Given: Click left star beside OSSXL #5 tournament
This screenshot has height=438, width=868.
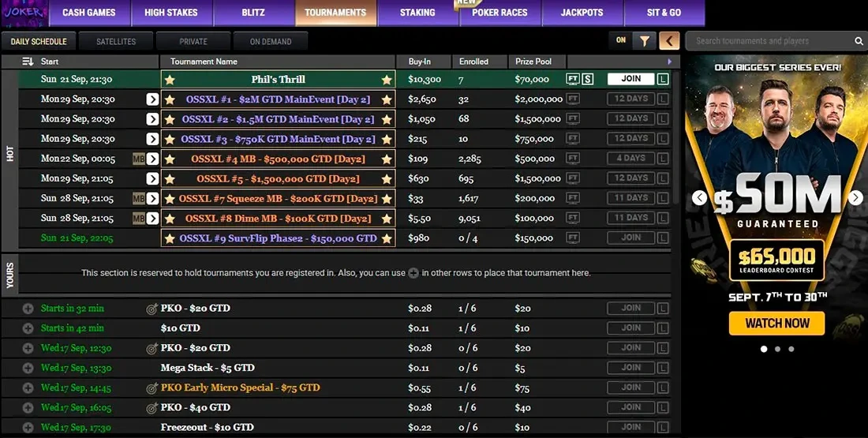Looking at the screenshot, I should (x=170, y=178).
